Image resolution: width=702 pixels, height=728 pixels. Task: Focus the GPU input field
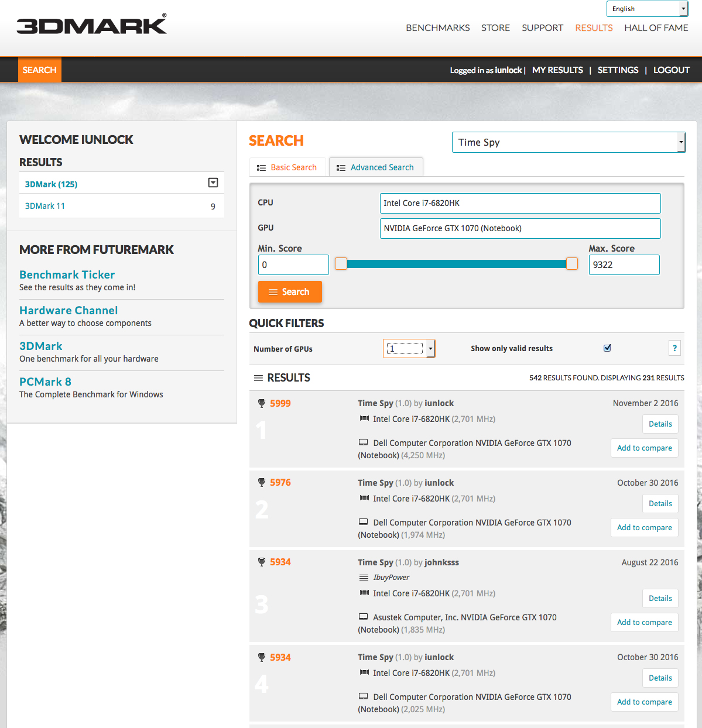tap(520, 228)
